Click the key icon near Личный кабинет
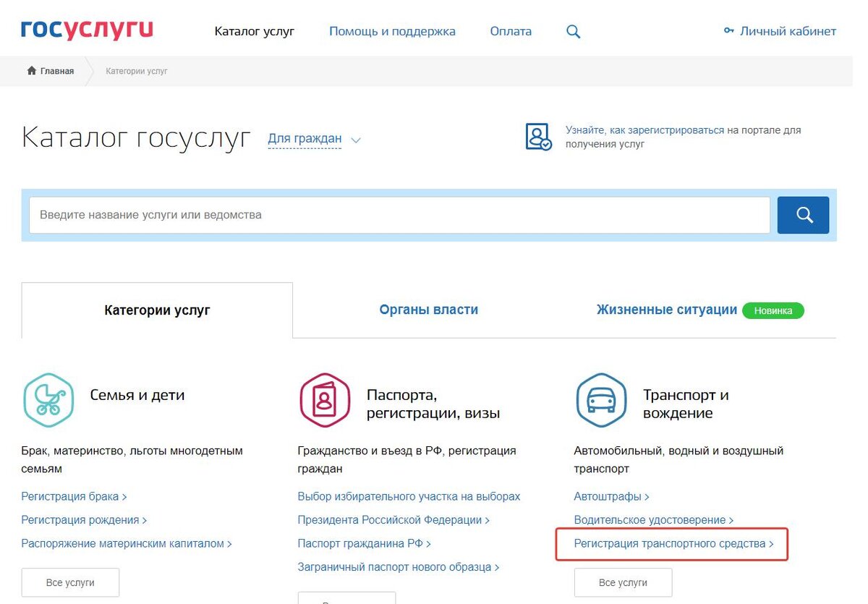This screenshot has width=868, height=604. pyautogui.click(x=728, y=31)
